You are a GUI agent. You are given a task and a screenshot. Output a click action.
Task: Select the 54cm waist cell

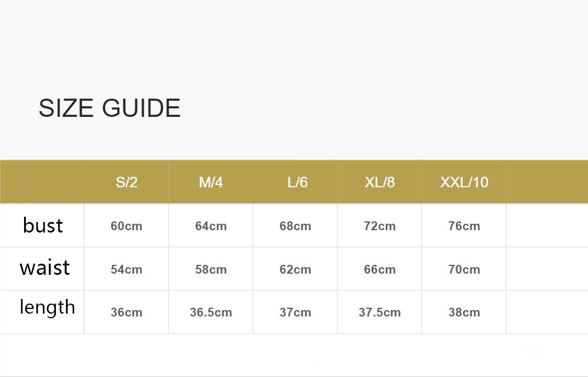click(x=126, y=270)
